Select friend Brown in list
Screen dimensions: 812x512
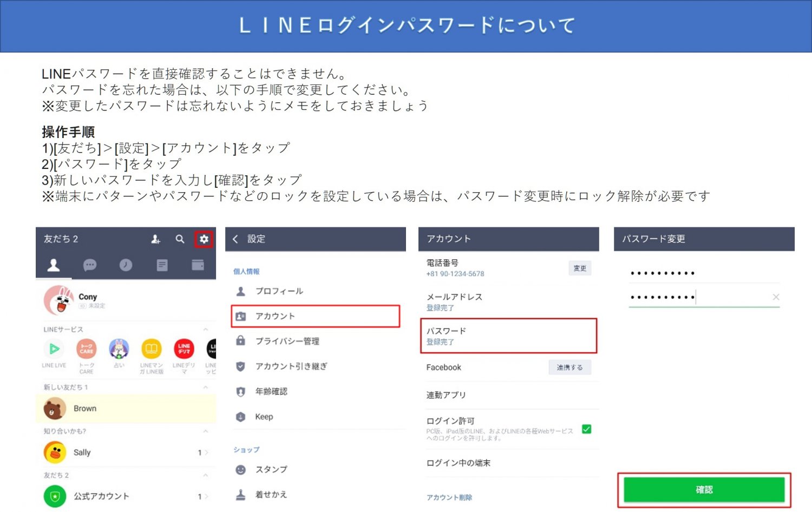point(126,409)
